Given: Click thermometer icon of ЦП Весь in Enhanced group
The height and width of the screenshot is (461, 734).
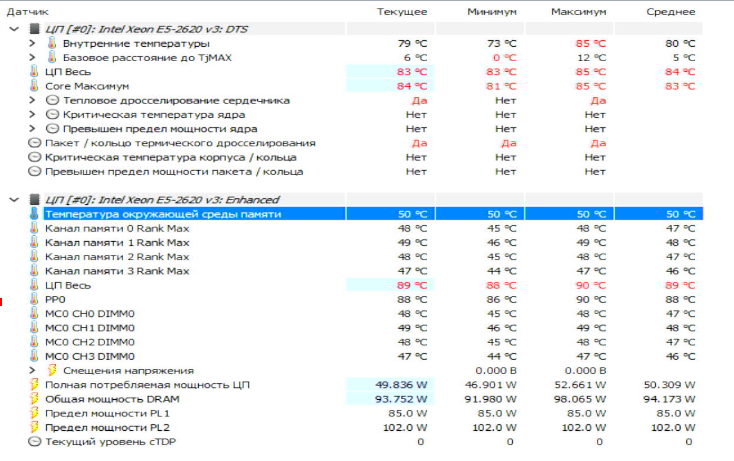Looking at the screenshot, I should coord(34,285).
